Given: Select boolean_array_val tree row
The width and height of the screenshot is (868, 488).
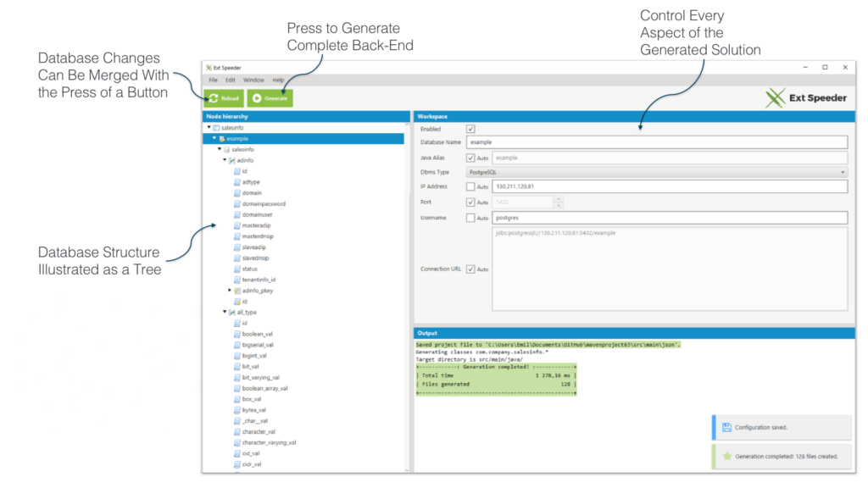Looking at the screenshot, I should pyautogui.click(x=304, y=388).
